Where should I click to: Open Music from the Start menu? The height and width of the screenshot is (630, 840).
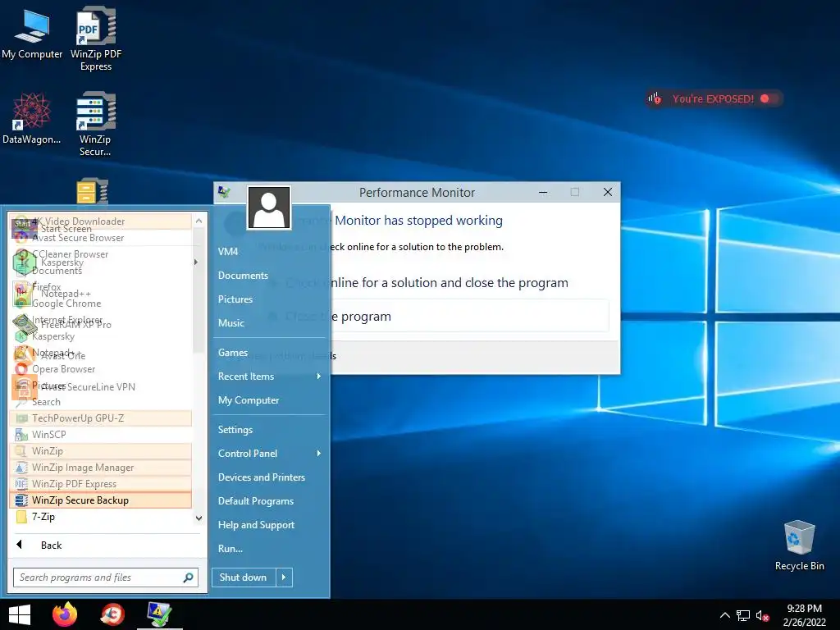270,323
